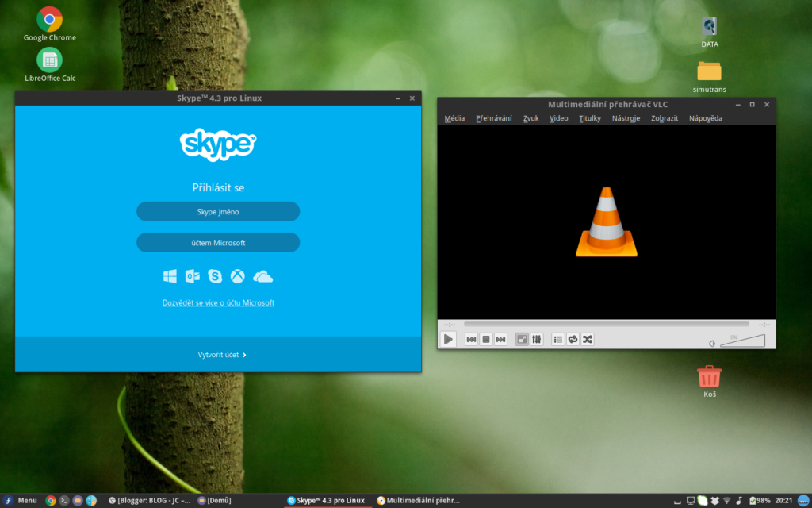The image size is (812, 508).
Task: Toggle fullscreen video in VLC
Action: pos(522,339)
